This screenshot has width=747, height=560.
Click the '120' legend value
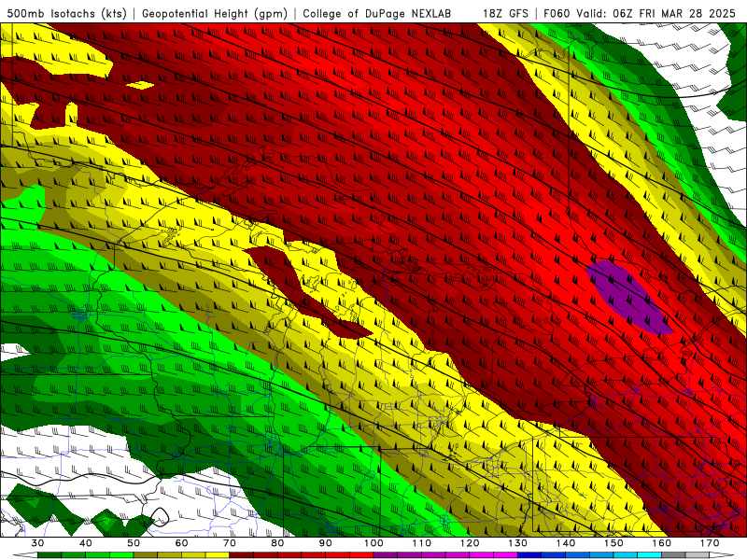(x=470, y=543)
